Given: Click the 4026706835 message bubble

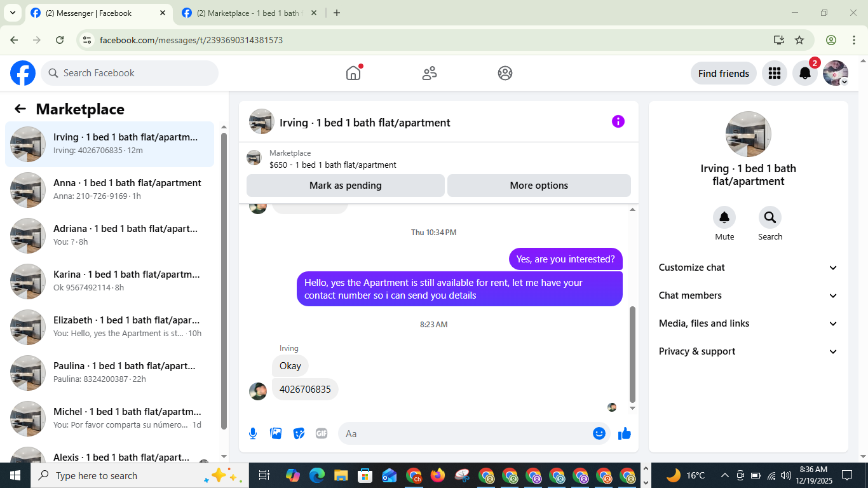Looking at the screenshot, I should coord(305,390).
